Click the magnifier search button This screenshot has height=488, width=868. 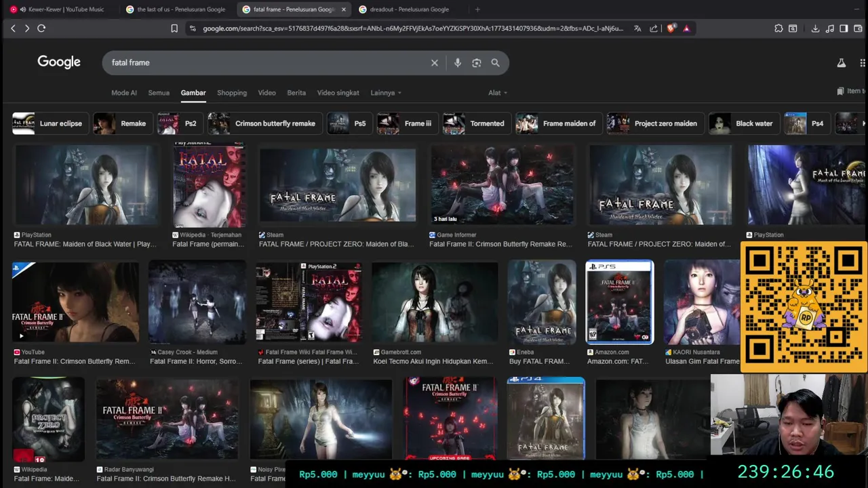[496, 63]
